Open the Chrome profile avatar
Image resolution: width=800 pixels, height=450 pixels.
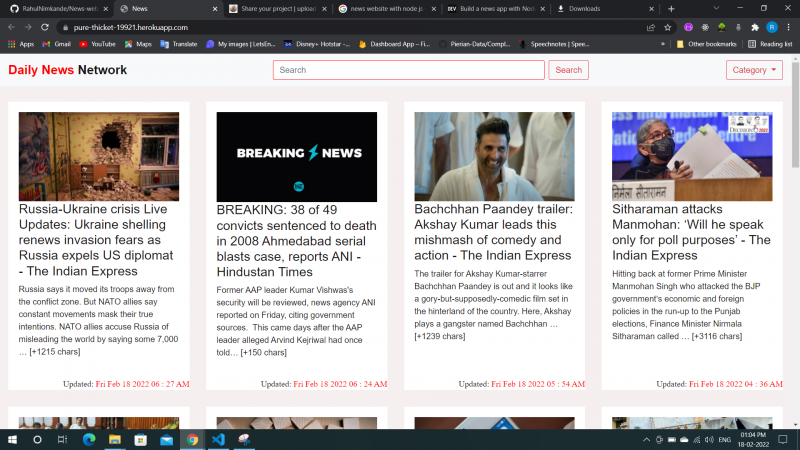[x=772, y=28]
